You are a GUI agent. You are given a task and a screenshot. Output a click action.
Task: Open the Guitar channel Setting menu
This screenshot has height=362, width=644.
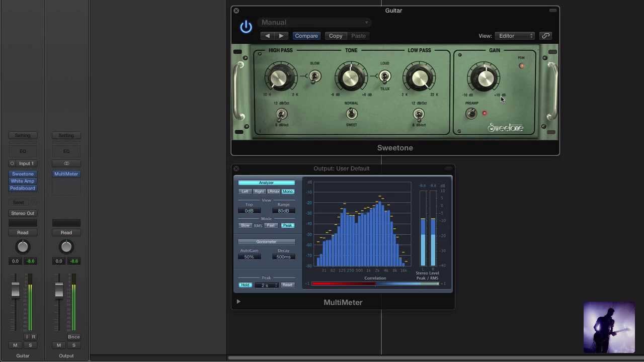tap(23, 136)
